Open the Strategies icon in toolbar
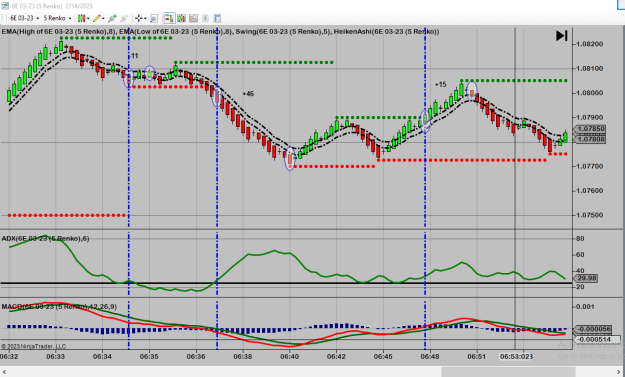The width and height of the screenshot is (625, 377). point(205,18)
